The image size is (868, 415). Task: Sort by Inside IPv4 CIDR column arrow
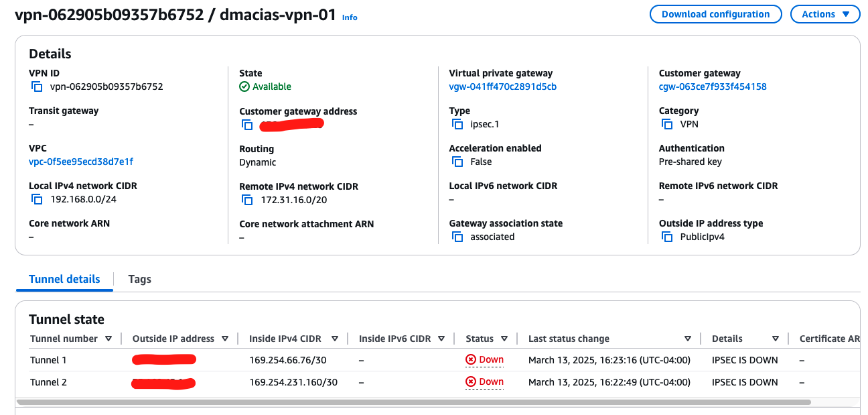[335, 339]
